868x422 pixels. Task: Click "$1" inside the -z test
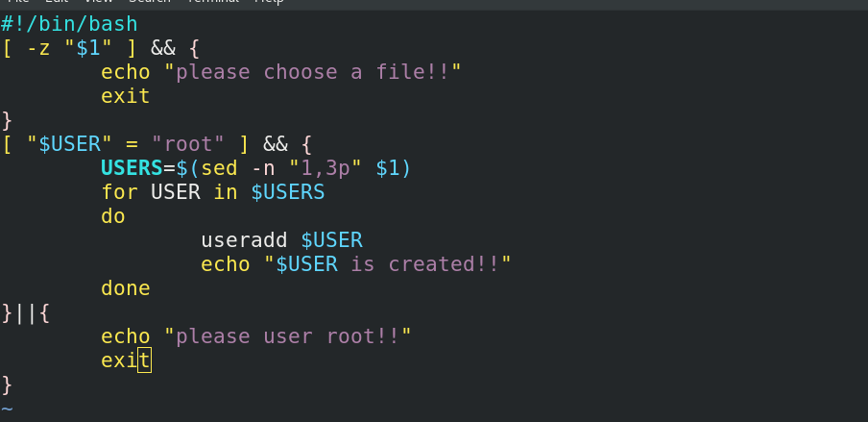pos(88,48)
